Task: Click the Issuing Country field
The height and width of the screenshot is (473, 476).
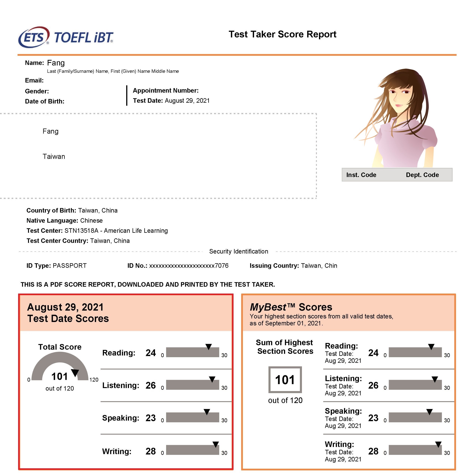Action: pyautogui.click(x=293, y=266)
